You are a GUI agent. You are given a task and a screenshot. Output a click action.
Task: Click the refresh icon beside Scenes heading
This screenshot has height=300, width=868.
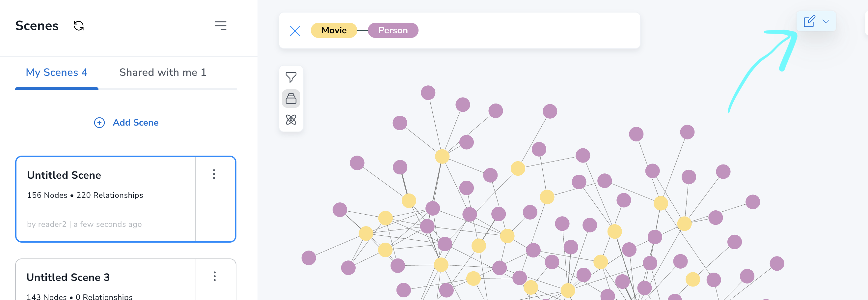click(x=78, y=25)
